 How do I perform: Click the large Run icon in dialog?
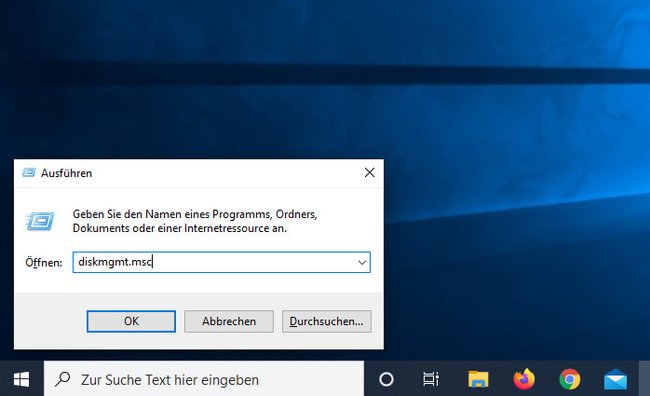[40, 221]
